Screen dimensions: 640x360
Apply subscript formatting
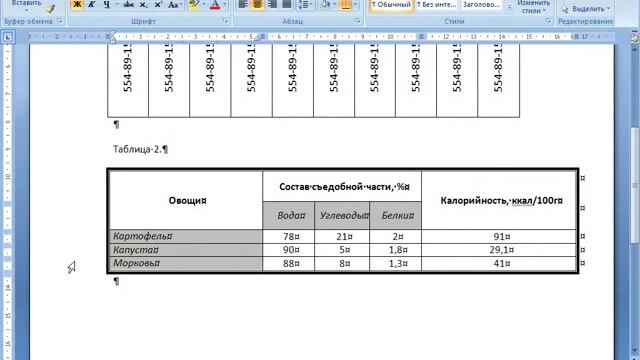(143, 4)
